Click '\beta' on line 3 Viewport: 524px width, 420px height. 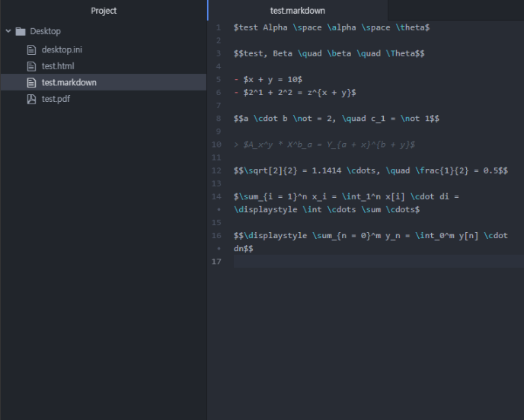click(339, 53)
